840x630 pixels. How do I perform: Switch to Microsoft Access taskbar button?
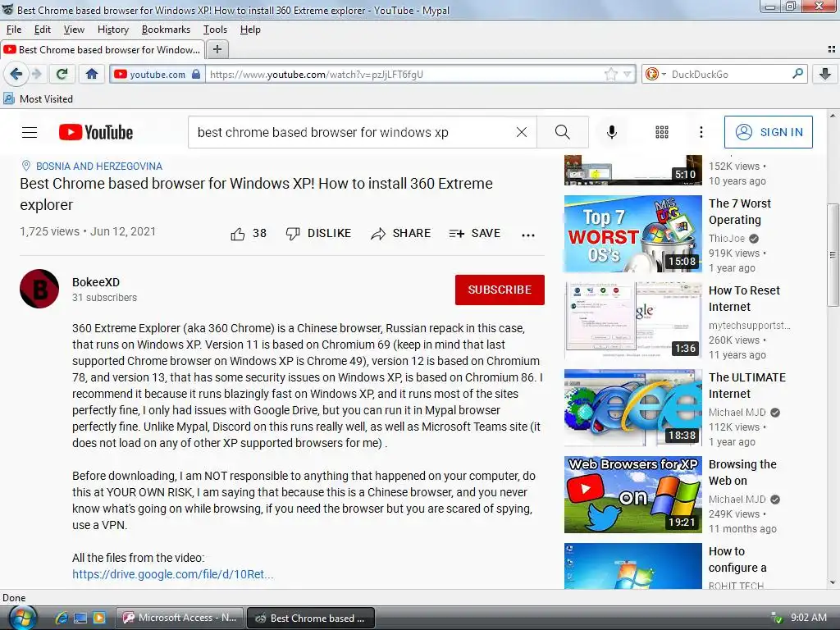tap(180, 618)
